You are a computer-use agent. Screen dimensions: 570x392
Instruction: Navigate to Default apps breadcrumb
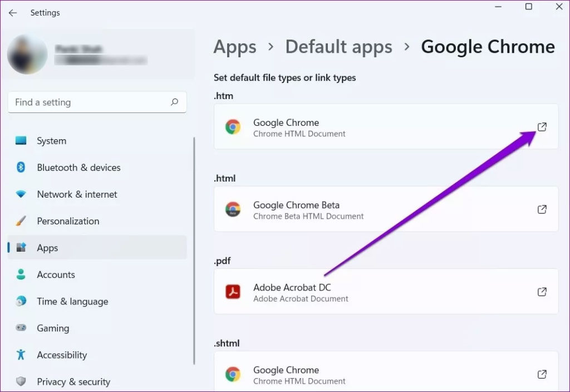[339, 47]
